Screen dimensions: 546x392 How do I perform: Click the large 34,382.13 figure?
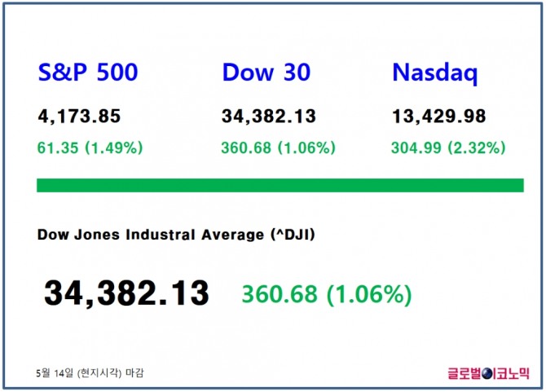(126, 293)
